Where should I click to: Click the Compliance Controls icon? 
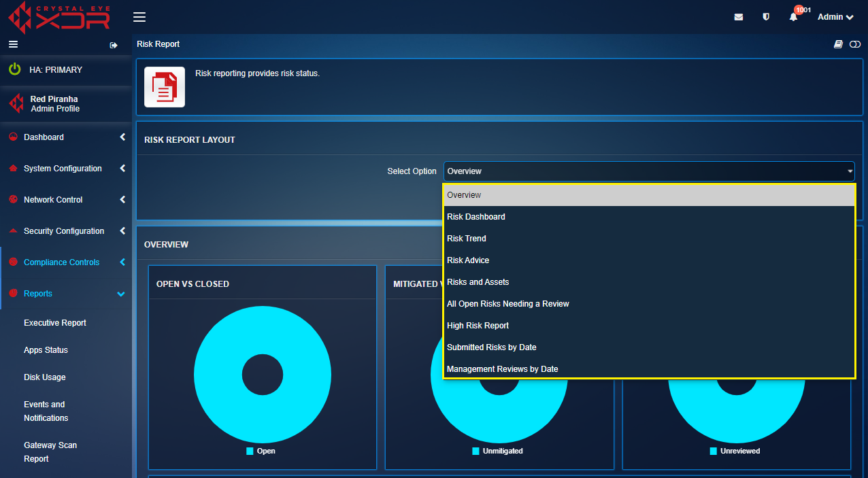pyautogui.click(x=13, y=262)
